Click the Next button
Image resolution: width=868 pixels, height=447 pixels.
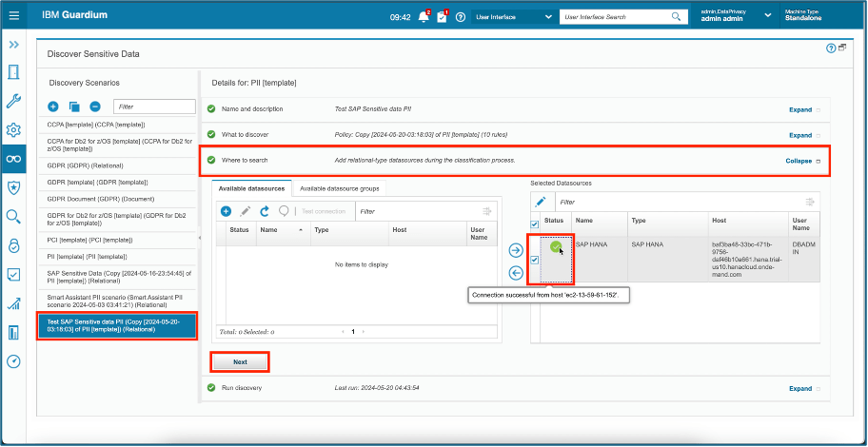coord(240,361)
